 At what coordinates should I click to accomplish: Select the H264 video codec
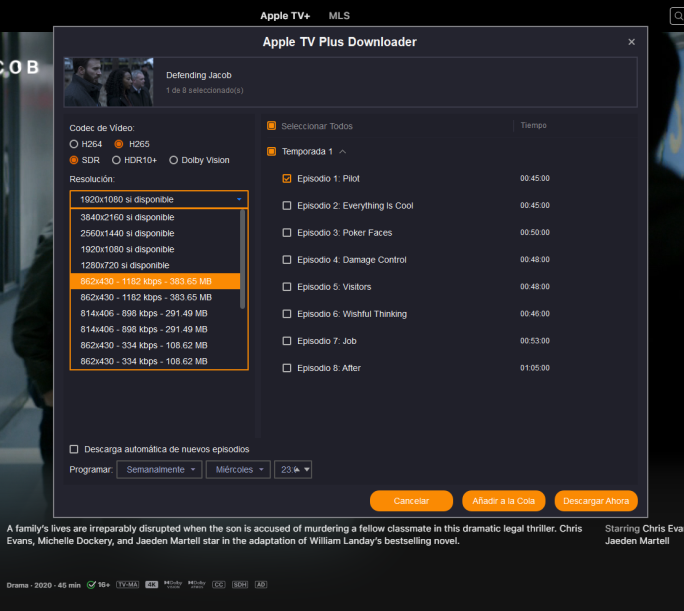click(x=74, y=144)
